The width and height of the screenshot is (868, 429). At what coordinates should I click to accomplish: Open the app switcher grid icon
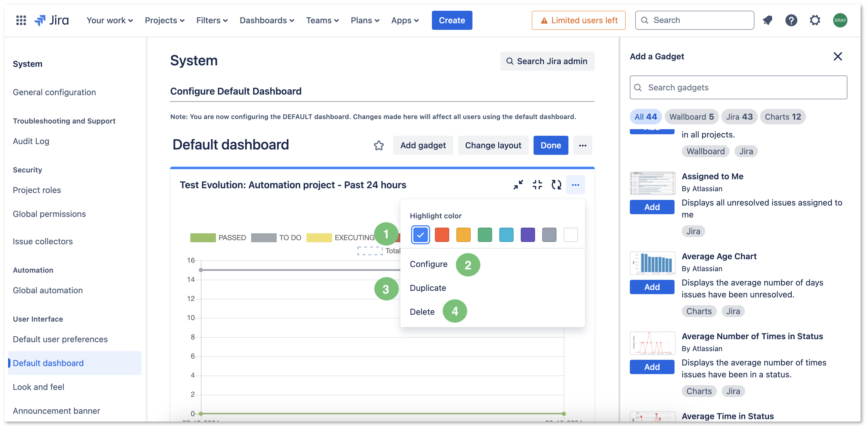click(21, 20)
